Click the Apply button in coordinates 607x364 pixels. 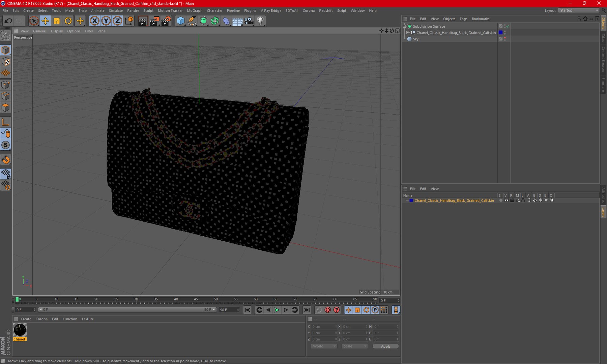tap(385, 346)
